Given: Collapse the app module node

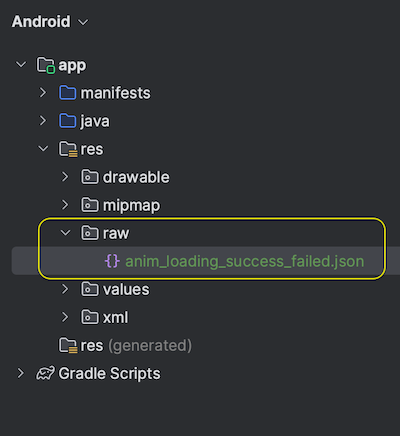Looking at the screenshot, I should click(x=21, y=64).
